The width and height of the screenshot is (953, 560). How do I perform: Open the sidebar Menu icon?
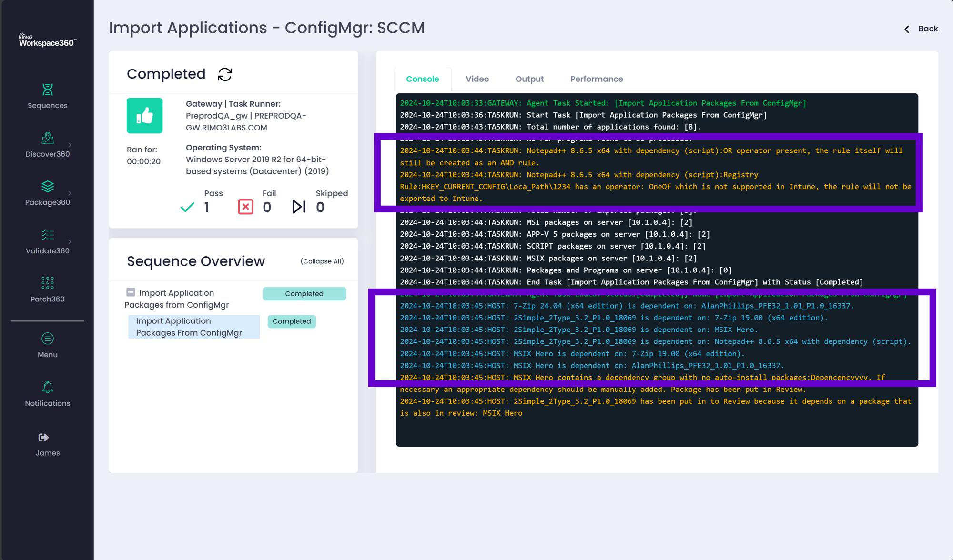click(47, 339)
